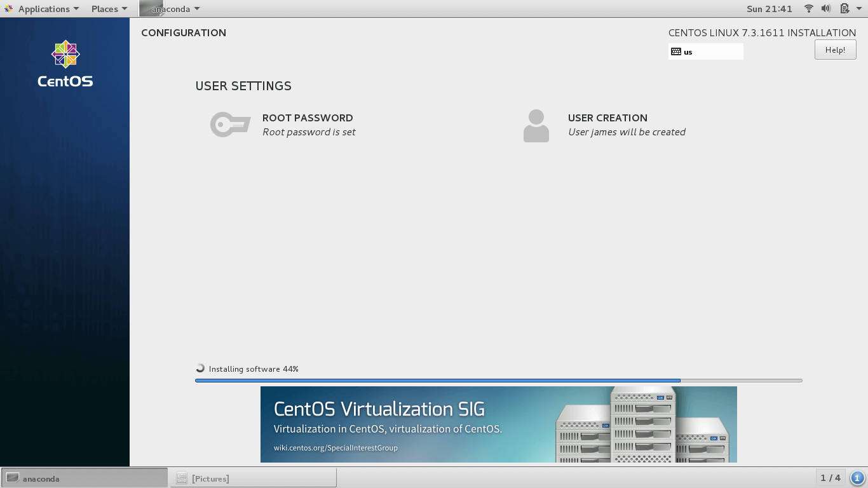Image resolution: width=868 pixels, height=488 pixels.
Task: Click the 'Installing software 44%' status text
Action: (254, 369)
